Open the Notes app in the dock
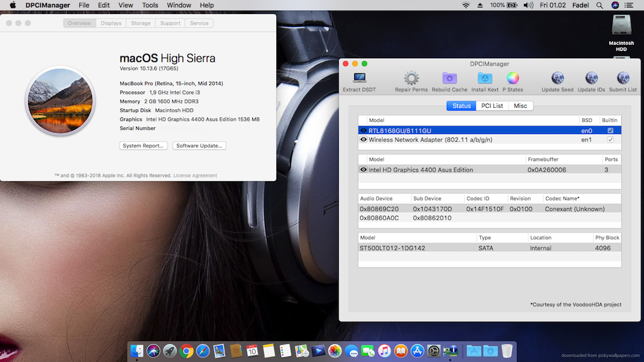 [268, 351]
